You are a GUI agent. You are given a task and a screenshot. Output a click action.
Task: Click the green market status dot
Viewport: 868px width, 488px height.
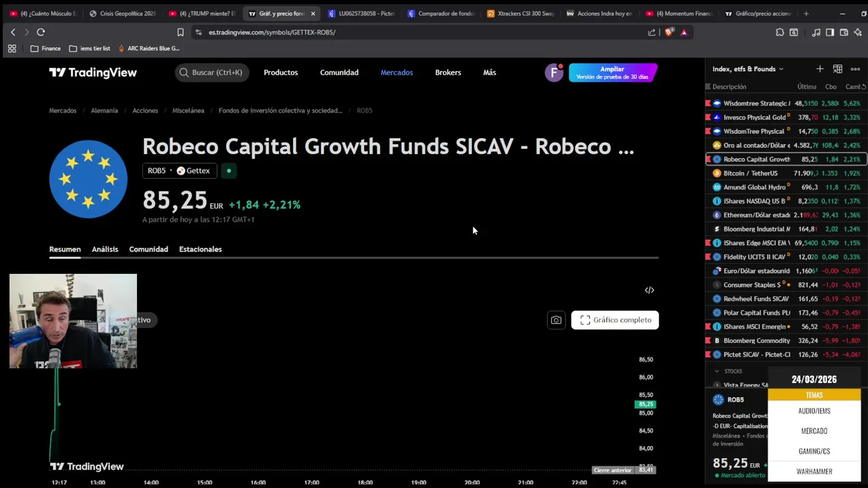click(229, 171)
